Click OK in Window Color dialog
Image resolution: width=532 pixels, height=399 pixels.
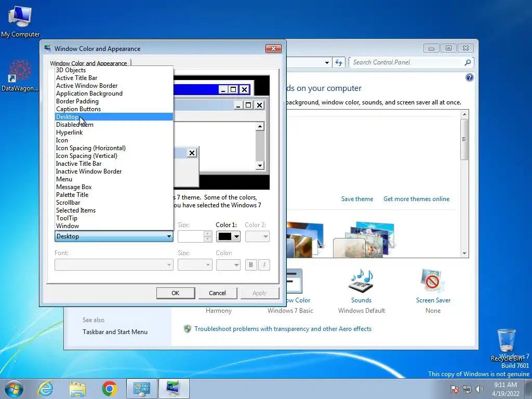coord(176,293)
